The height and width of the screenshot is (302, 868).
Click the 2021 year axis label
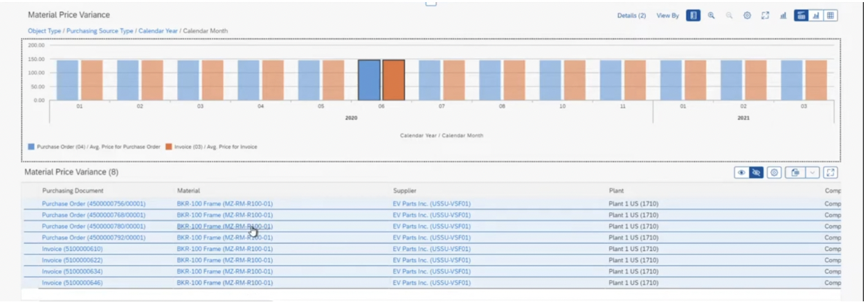[743, 118]
